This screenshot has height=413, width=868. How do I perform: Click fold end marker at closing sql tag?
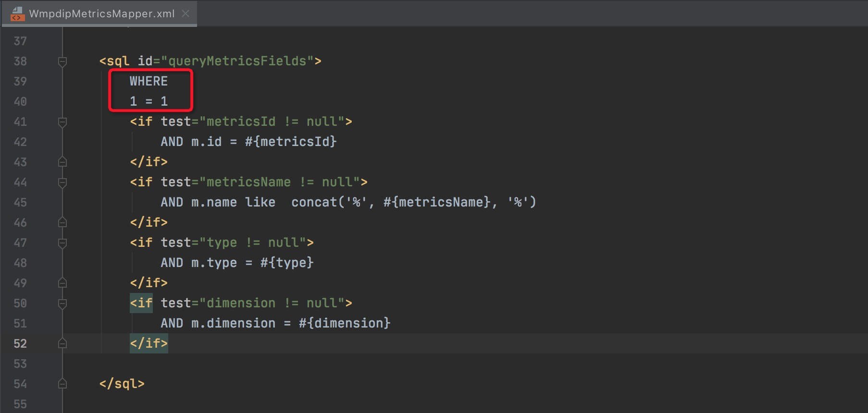click(x=62, y=384)
